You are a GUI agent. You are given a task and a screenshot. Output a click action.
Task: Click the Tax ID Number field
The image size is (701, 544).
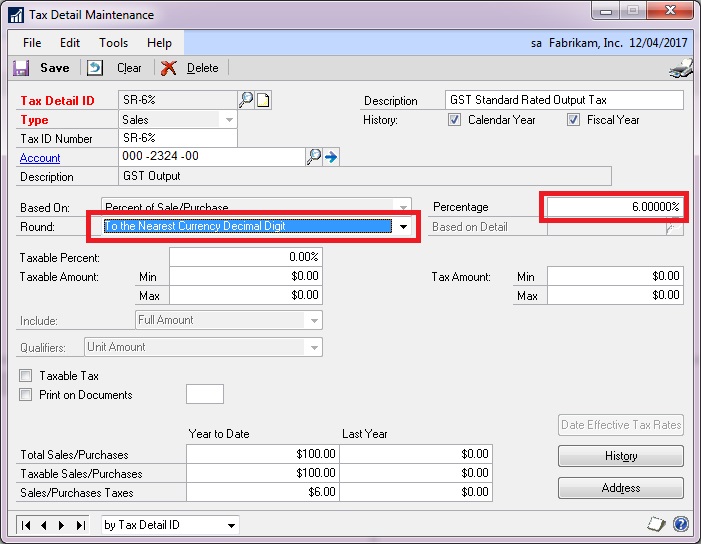(x=178, y=138)
